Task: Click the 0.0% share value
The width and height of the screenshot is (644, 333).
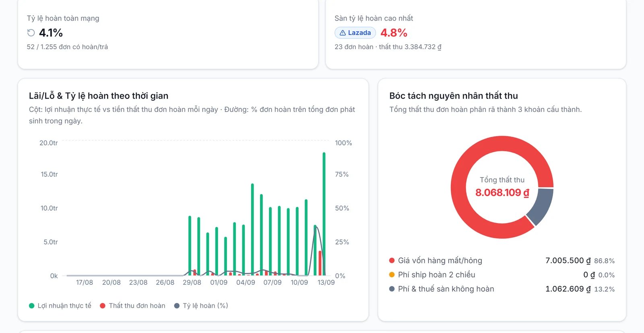Action: tap(606, 275)
